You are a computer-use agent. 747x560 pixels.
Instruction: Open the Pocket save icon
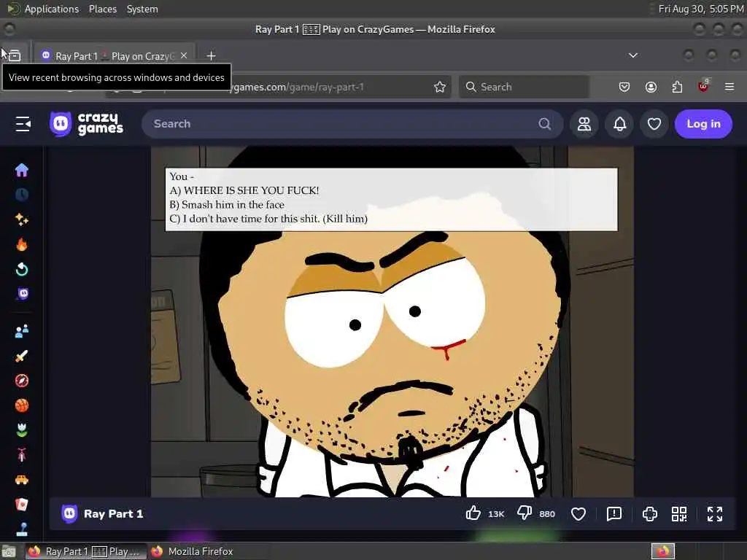click(x=624, y=87)
